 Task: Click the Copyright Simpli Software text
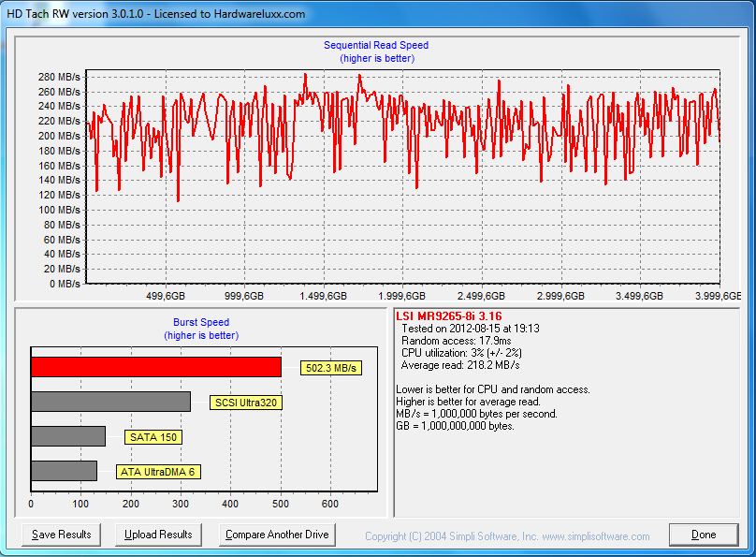(507, 536)
